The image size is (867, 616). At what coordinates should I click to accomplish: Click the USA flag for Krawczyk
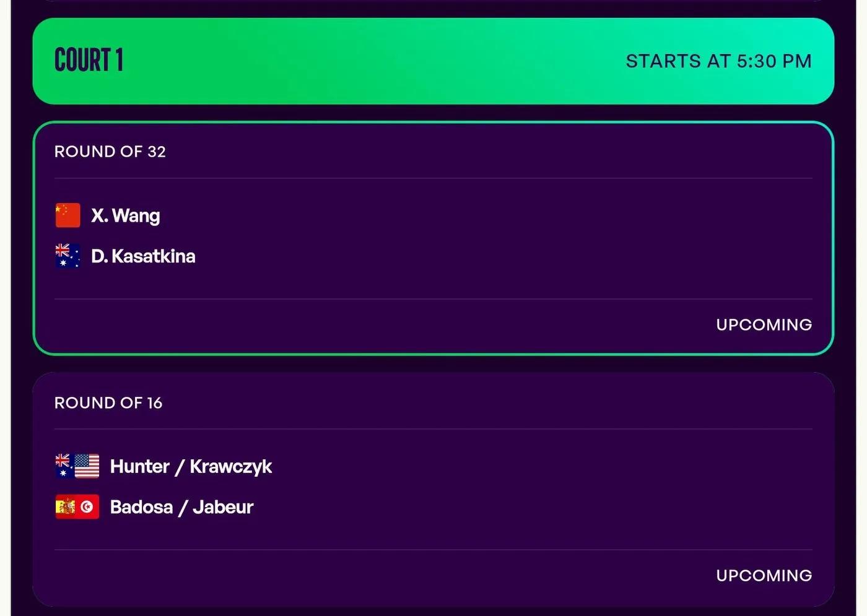pos(87,466)
